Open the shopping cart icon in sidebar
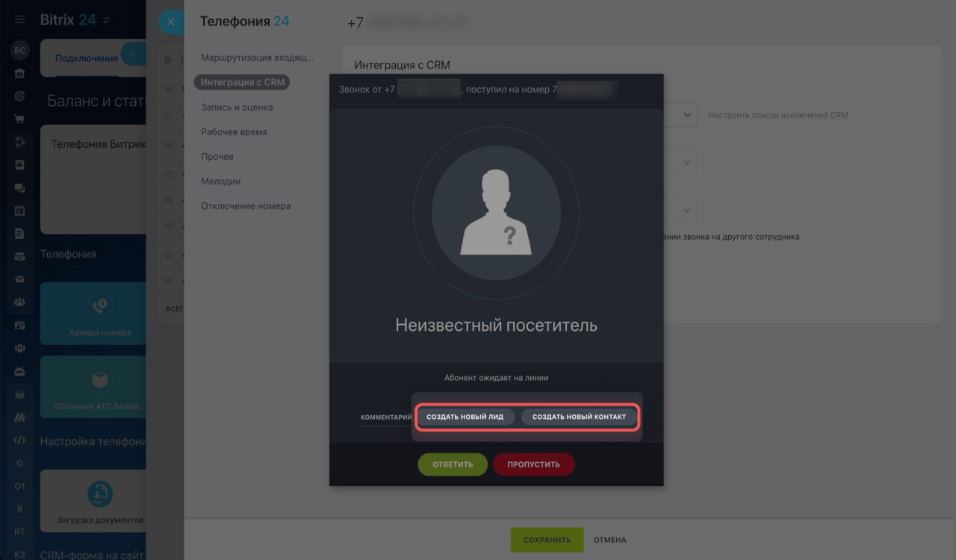Screen dimensions: 956x560 [x=20, y=118]
